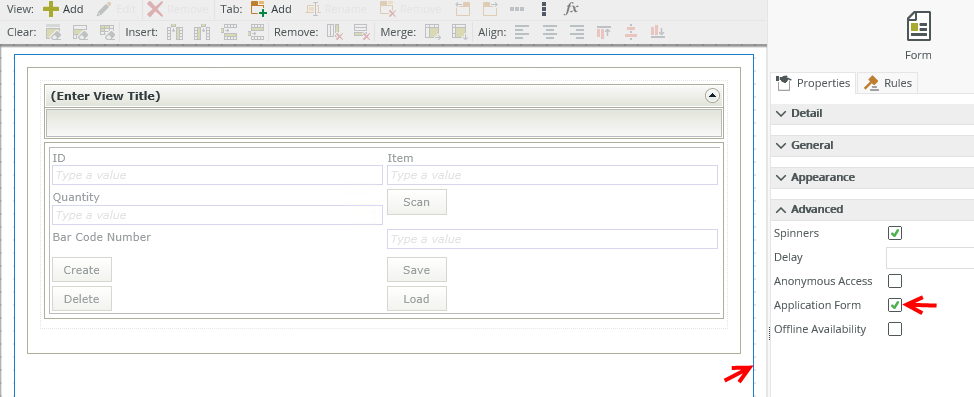Disable the Spinners checkbox

894,233
